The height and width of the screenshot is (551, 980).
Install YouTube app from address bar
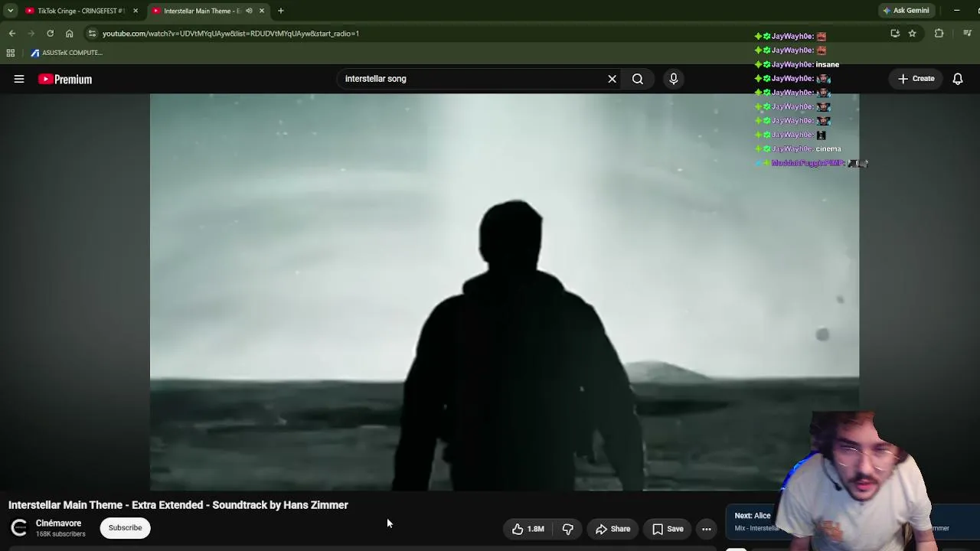coord(895,34)
